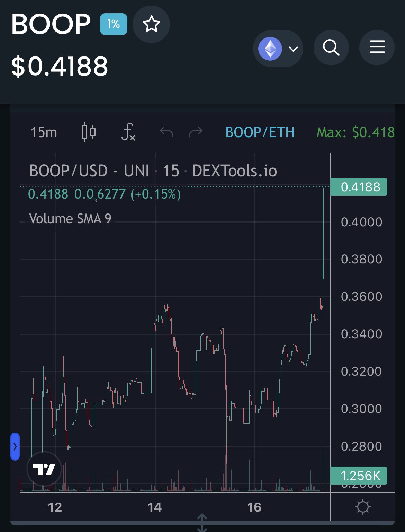Click the 0.4000 price axis value
405x532 pixels.
point(361,222)
